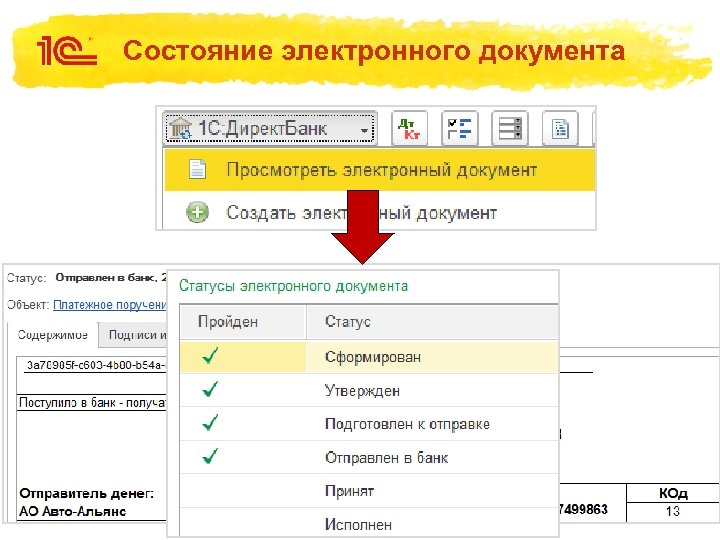Click the bank building icon in ДиректБанк button
The height and width of the screenshot is (540, 720).
coord(180,128)
